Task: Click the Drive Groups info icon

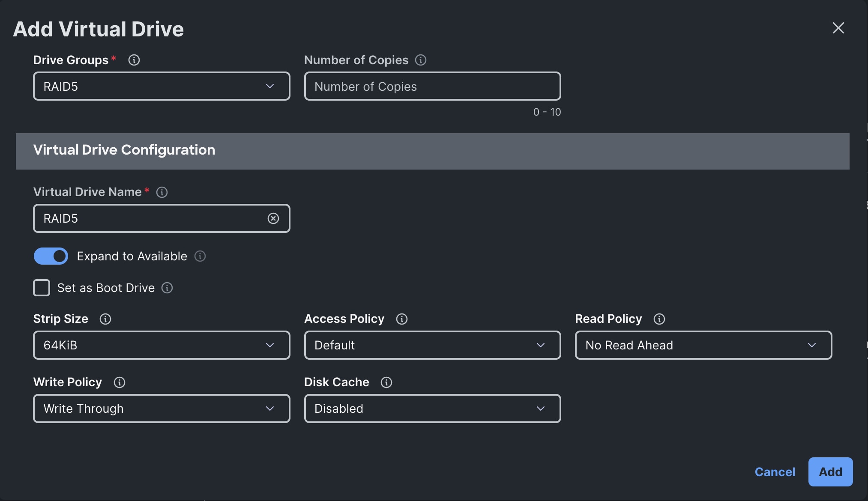Action: pyautogui.click(x=134, y=60)
